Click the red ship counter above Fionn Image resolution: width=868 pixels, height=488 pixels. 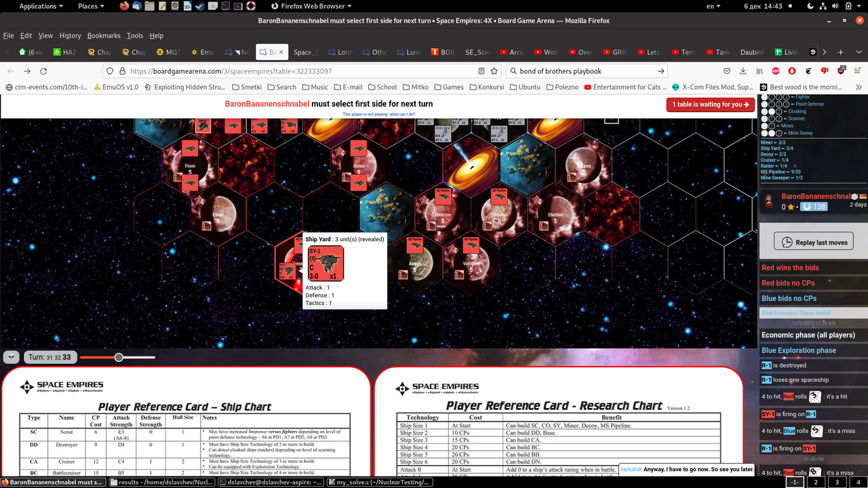(189, 148)
